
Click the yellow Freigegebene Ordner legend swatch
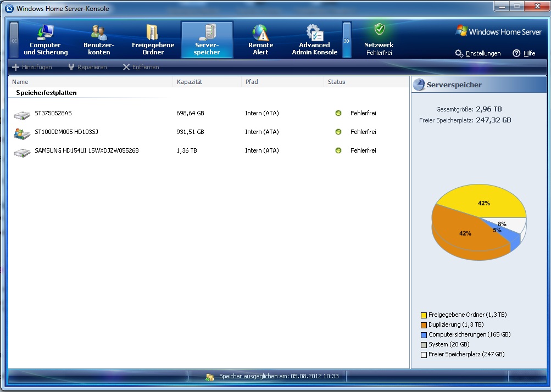pyautogui.click(x=424, y=315)
